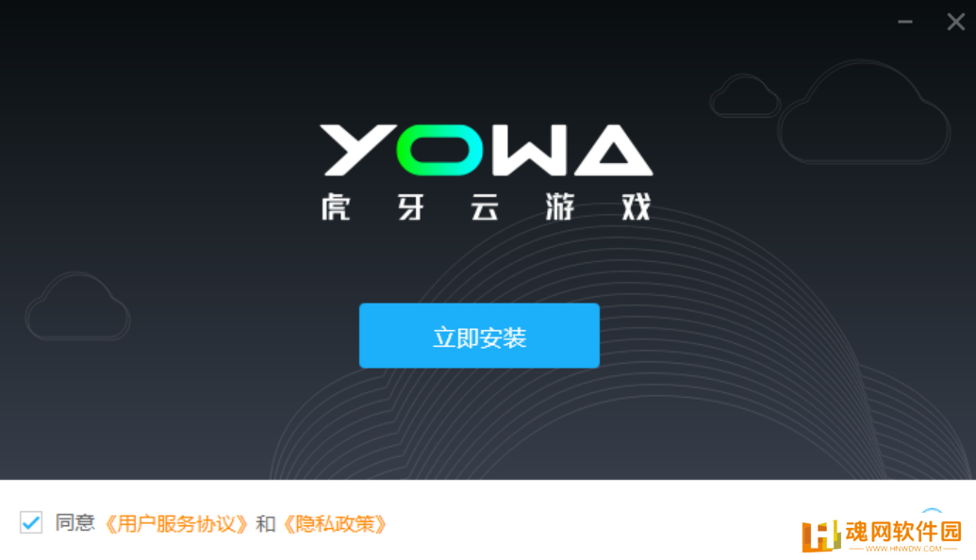Screen dimensions: 976x560
Task: Click the 云 character in the subtitle
Action: pos(485,206)
